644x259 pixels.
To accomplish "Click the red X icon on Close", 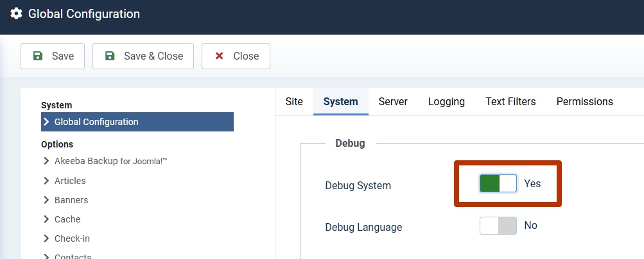I will 219,56.
